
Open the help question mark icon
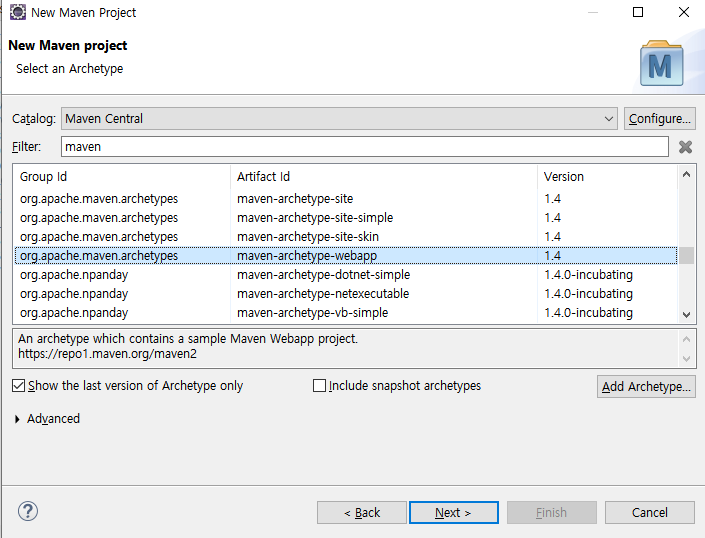click(x=28, y=511)
